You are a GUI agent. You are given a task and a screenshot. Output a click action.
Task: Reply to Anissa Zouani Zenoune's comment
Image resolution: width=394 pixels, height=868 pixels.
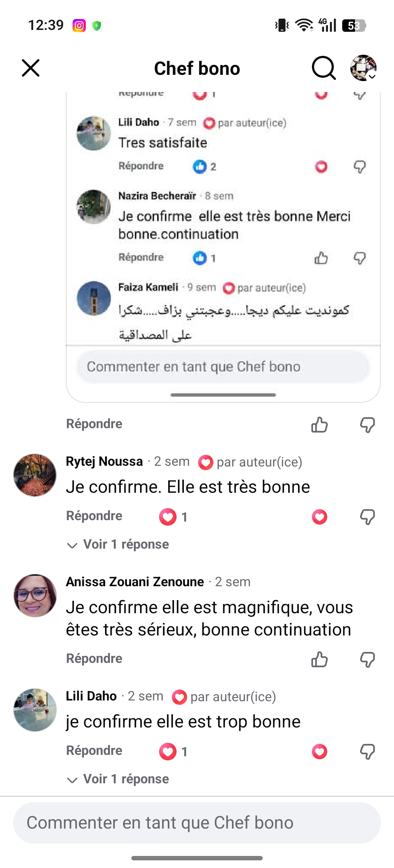click(x=94, y=659)
